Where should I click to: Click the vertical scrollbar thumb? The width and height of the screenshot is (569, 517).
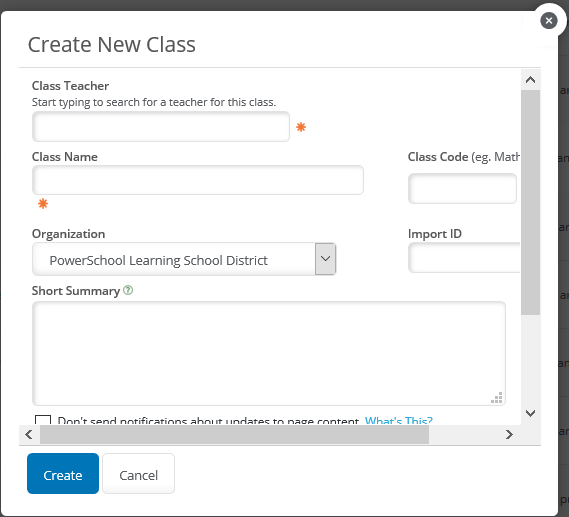point(531,202)
